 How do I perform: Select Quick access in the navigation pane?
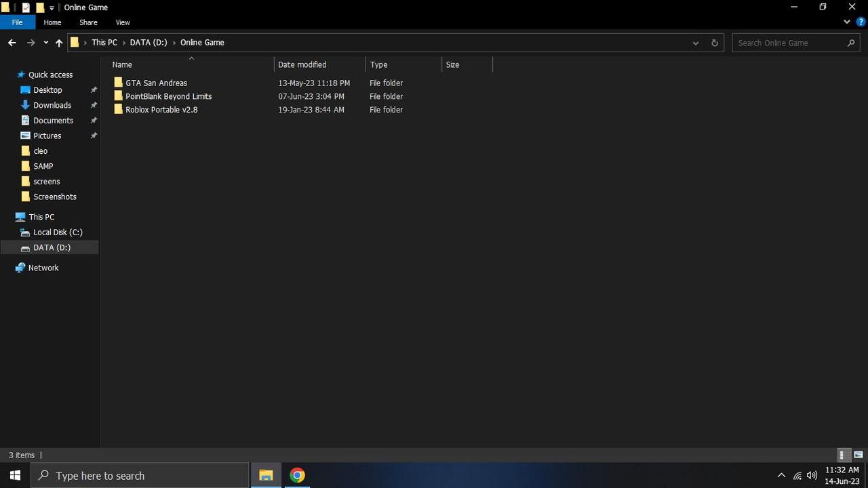point(50,75)
